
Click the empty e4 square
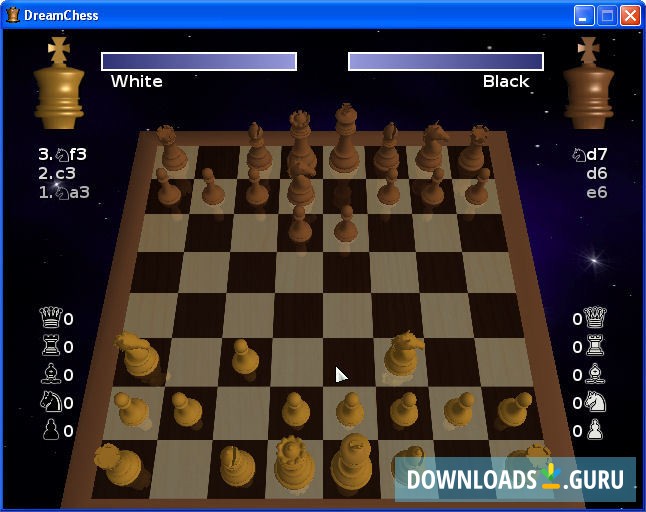point(347,315)
